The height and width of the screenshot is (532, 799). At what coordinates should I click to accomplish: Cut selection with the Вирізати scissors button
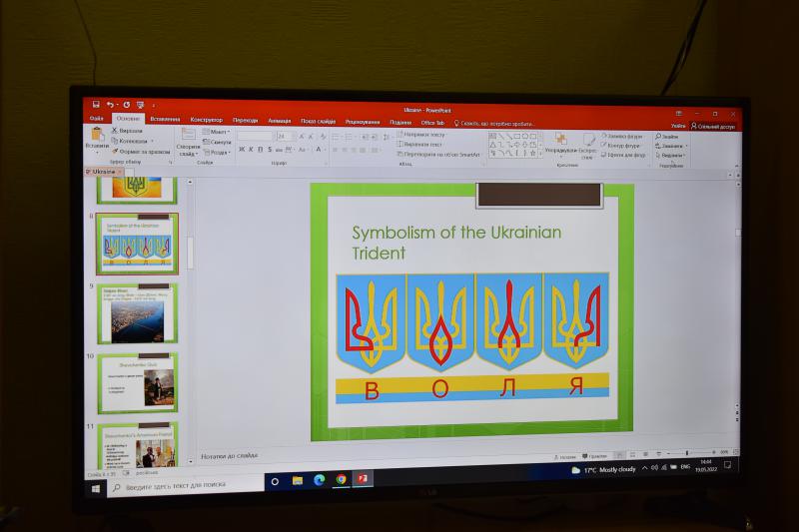pos(127,131)
